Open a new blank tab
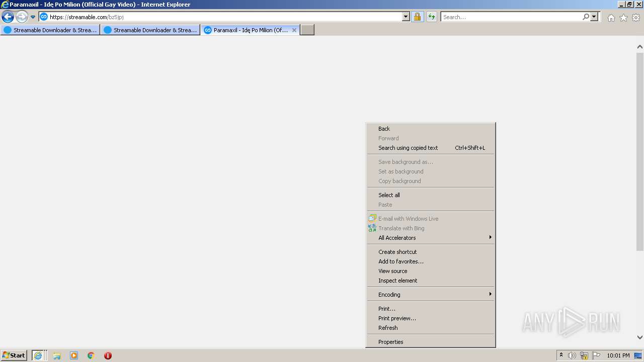This screenshot has height=362, width=644. pos(307,30)
